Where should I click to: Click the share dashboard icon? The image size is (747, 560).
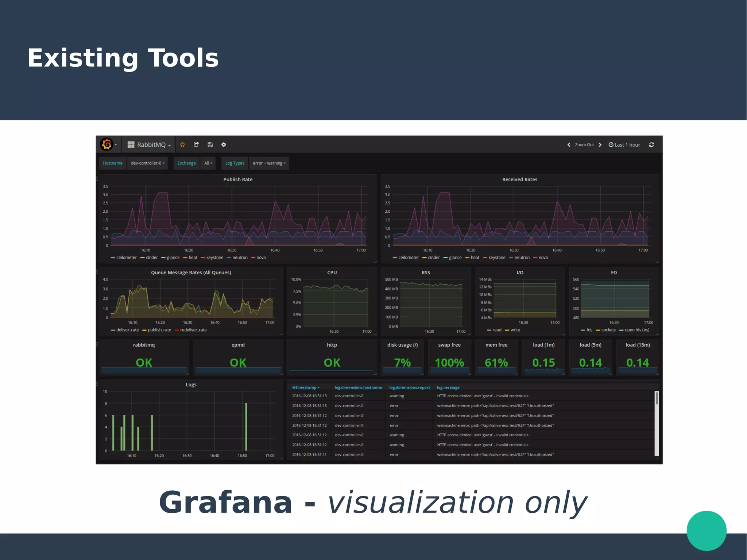pos(196,145)
